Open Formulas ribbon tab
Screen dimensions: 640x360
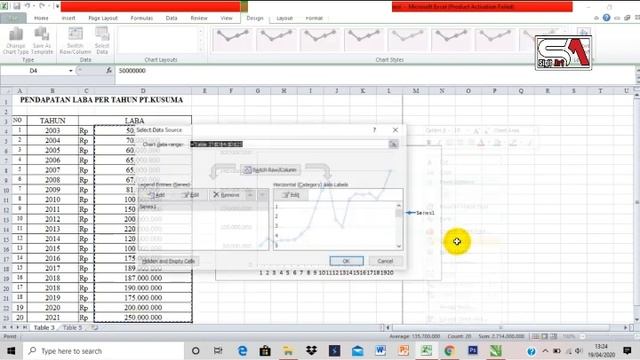pos(142,18)
